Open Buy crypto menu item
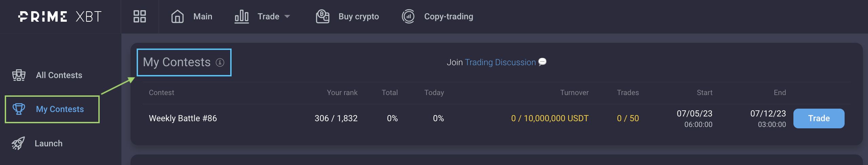Viewport: 868px width, 165px height. coord(358,17)
